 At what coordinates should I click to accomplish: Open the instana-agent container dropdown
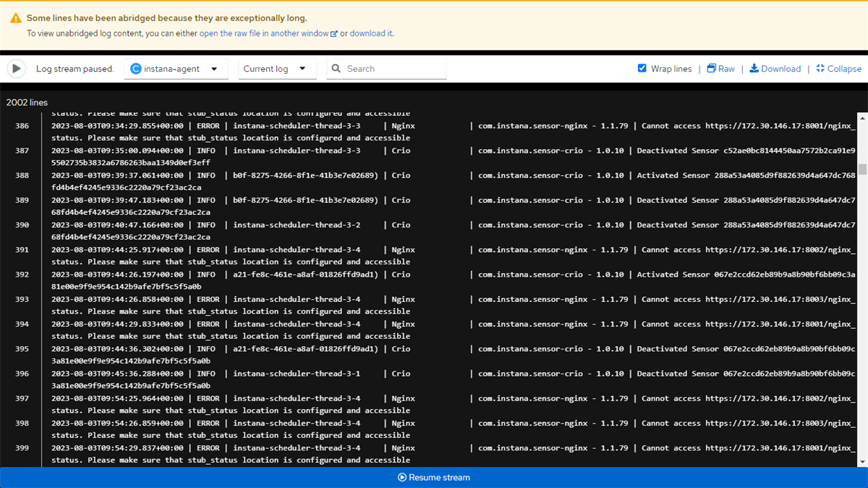[175, 69]
